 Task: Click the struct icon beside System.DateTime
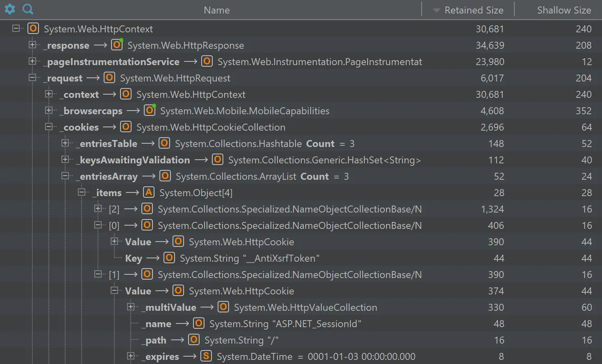click(x=206, y=356)
